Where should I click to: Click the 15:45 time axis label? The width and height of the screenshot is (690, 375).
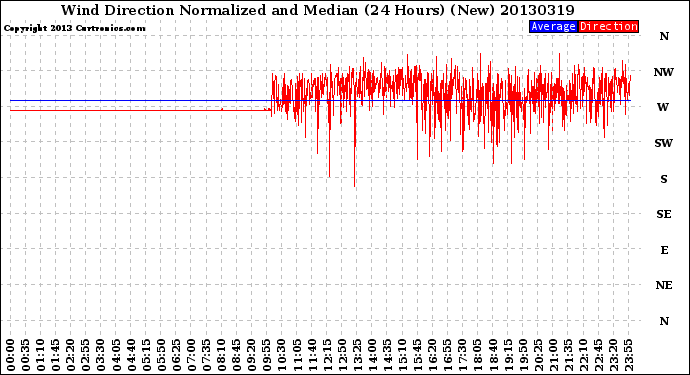point(418,355)
